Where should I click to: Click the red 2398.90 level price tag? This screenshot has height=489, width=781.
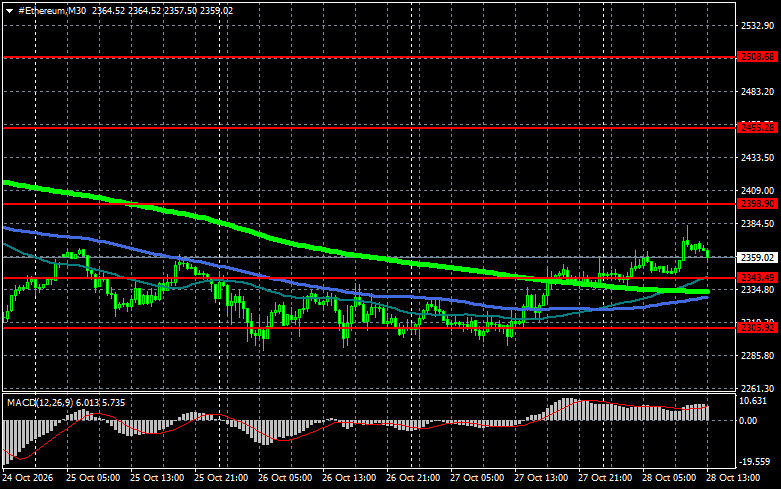tap(758, 204)
